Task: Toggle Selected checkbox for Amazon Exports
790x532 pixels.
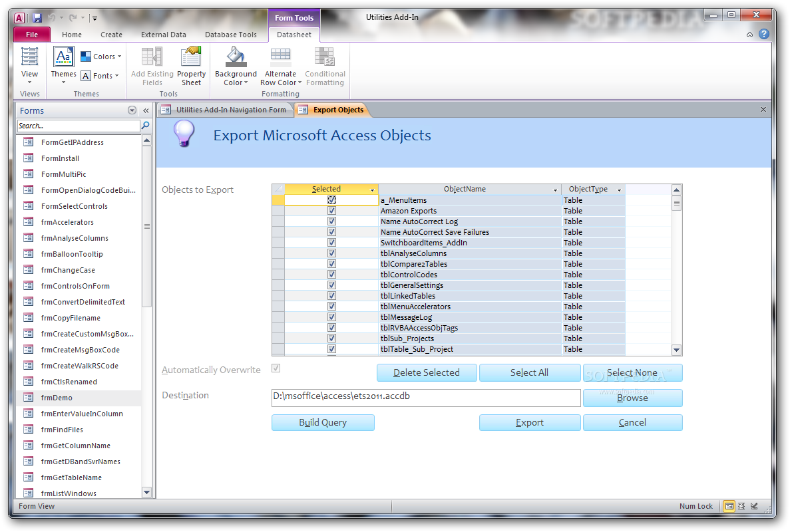Action: click(x=331, y=210)
